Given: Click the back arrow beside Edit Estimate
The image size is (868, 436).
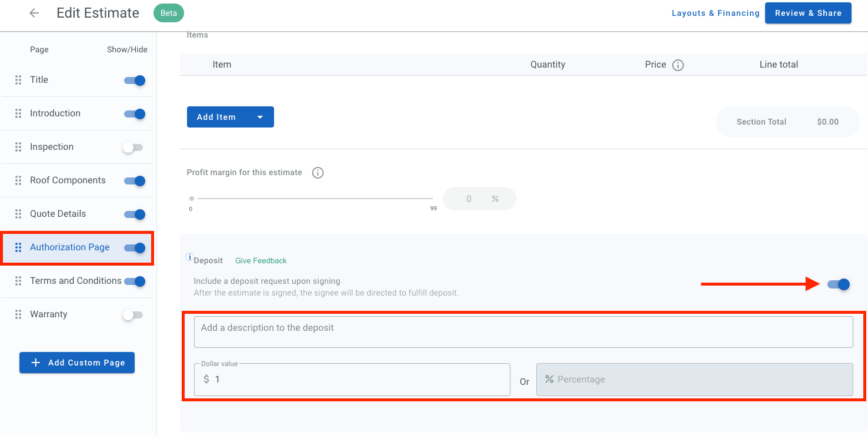Looking at the screenshot, I should point(34,13).
